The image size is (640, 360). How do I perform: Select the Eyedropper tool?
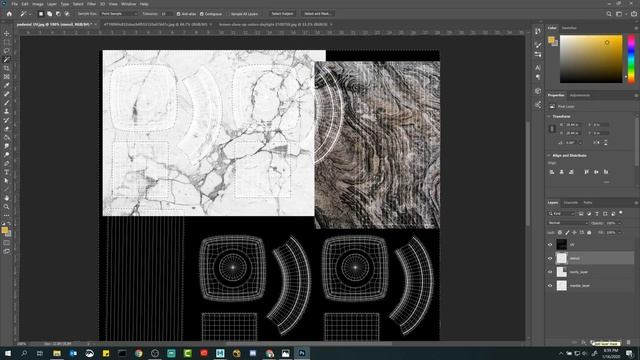pos(6,85)
